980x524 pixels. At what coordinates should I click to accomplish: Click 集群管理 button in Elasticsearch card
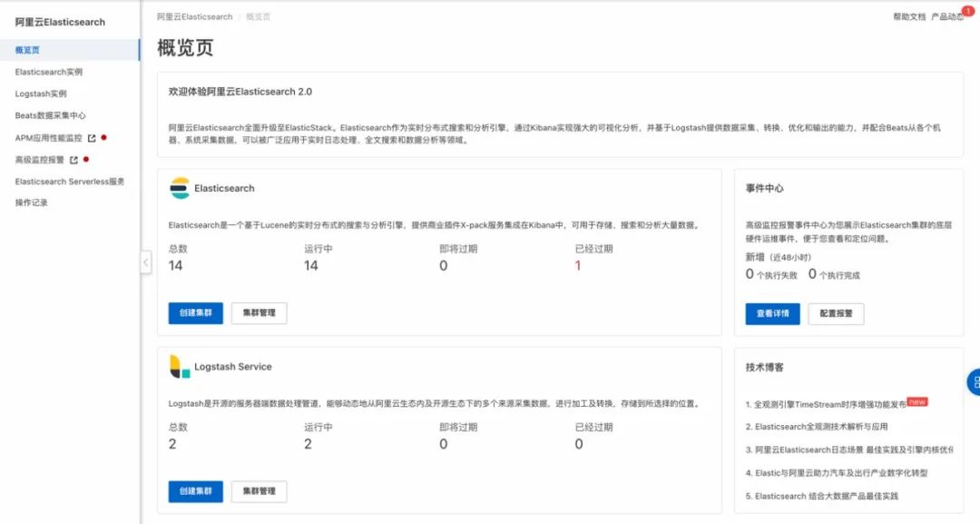point(260,313)
